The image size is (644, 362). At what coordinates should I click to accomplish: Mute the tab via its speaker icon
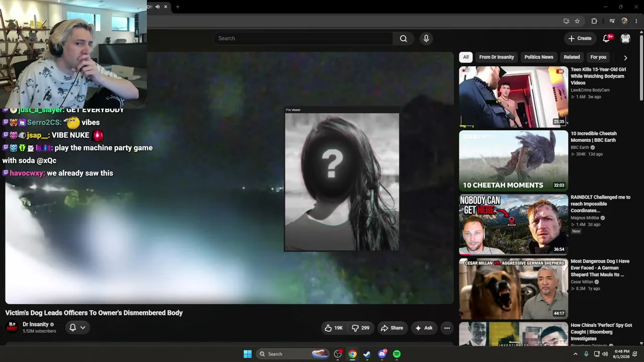pyautogui.click(x=157, y=7)
